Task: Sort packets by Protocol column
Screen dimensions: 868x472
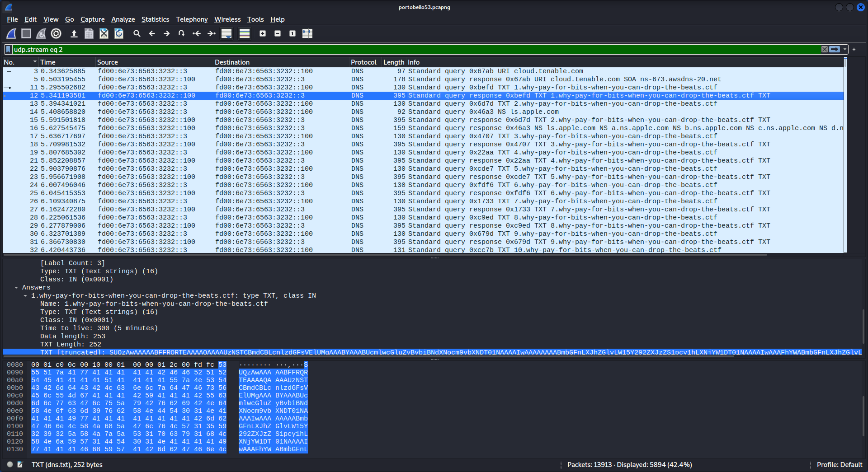Action: coord(365,62)
